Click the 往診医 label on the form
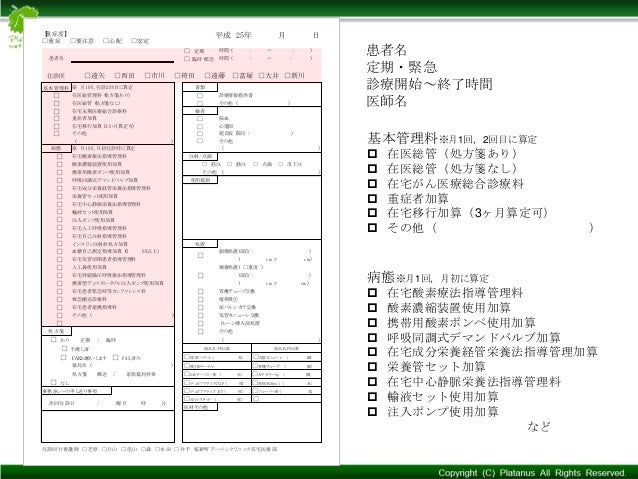The width and height of the screenshot is (638, 479). point(56,76)
